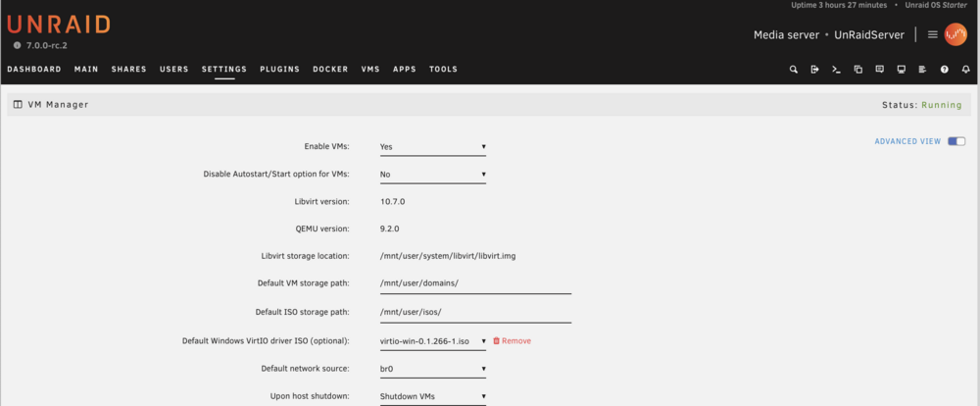Click the version info icon beside 7.0.0-rc.2
The width and height of the screenshot is (980, 406).
tap(17, 46)
